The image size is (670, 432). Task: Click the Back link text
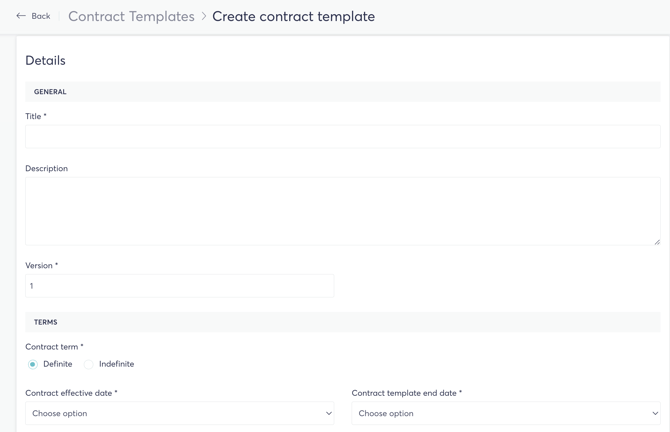pos(41,16)
